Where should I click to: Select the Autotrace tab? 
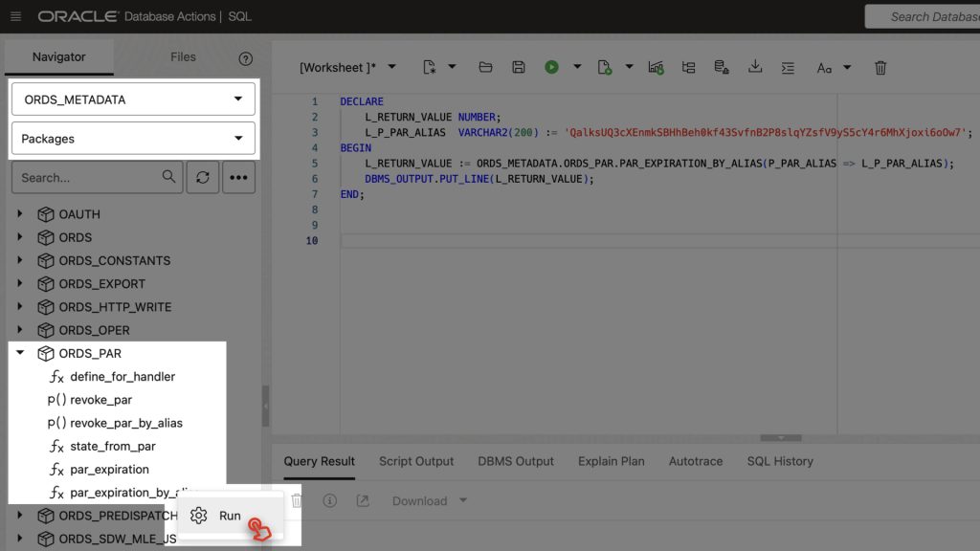(696, 462)
